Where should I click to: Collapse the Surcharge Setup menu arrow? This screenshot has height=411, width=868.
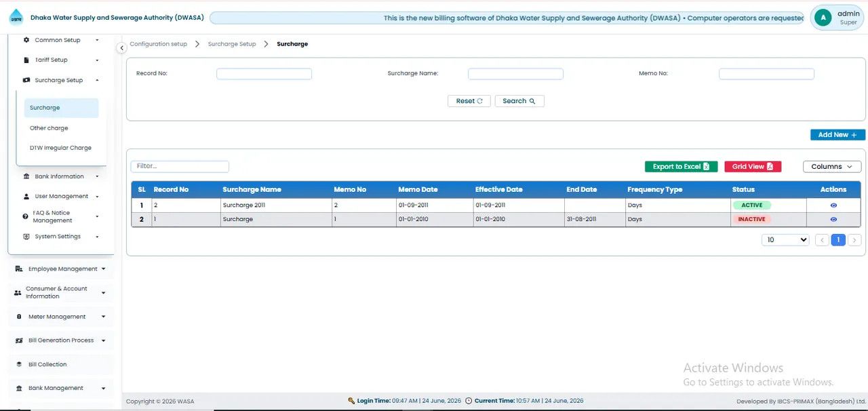pos(97,80)
